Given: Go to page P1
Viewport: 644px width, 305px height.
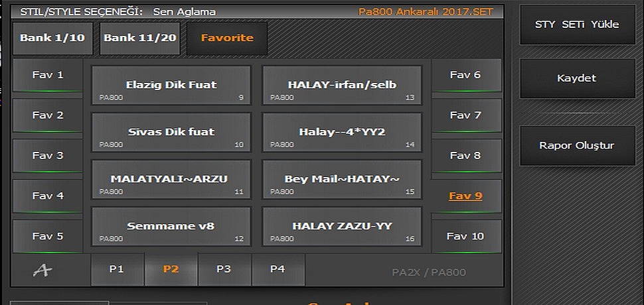Looking at the screenshot, I should pyautogui.click(x=117, y=269).
